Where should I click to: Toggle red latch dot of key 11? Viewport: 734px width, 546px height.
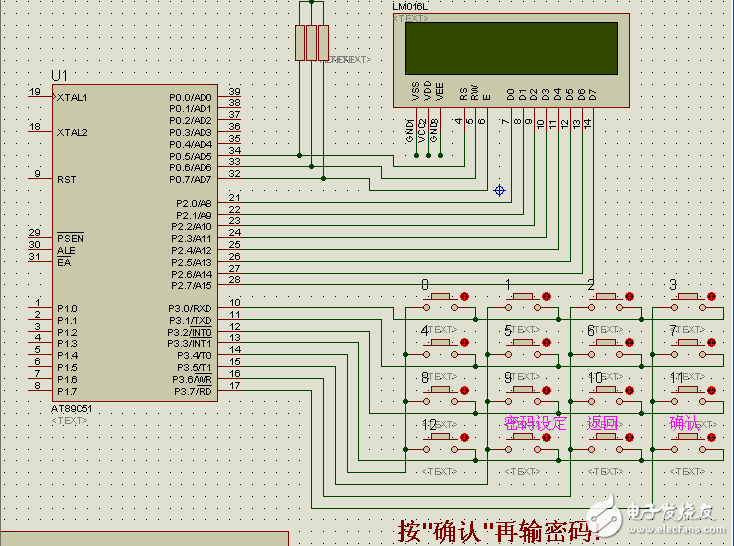click(x=712, y=390)
